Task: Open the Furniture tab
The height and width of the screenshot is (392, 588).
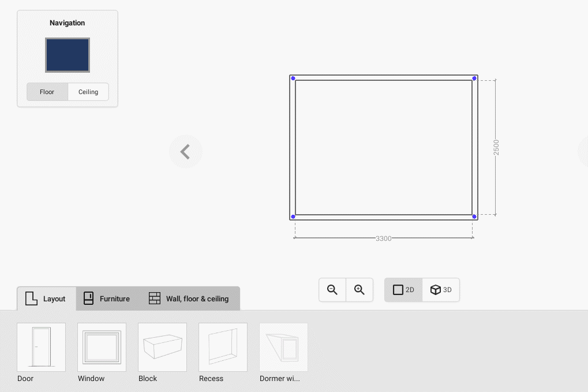Action: [x=107, y=298]
